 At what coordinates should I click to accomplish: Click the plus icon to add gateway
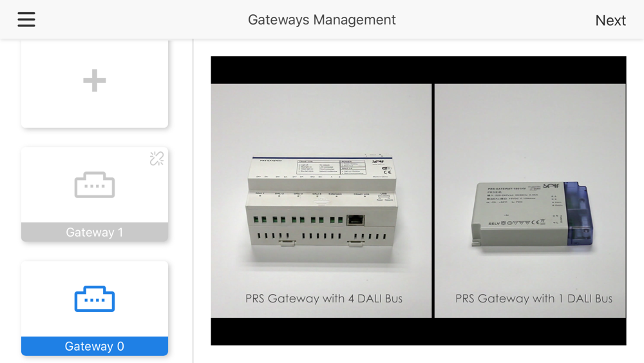95,80
